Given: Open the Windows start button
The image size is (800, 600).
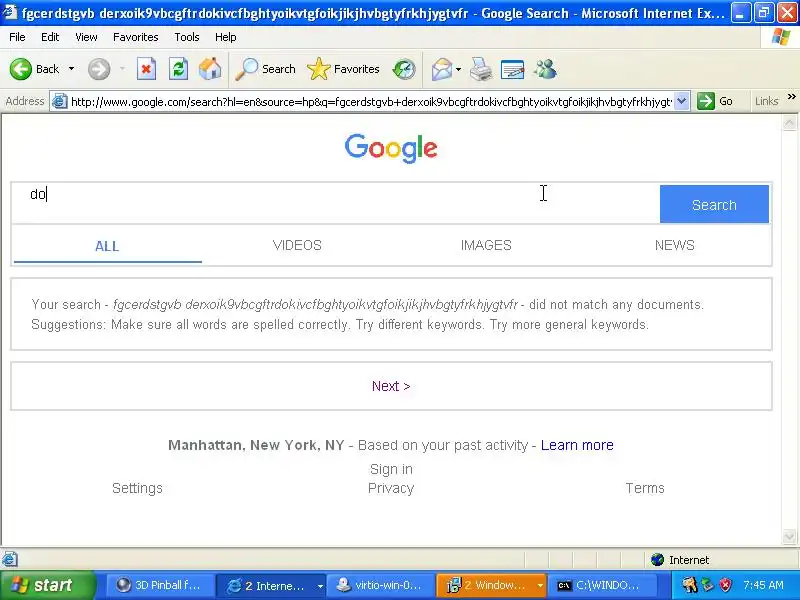Looking at the screenshot, I should click(47, 585).
